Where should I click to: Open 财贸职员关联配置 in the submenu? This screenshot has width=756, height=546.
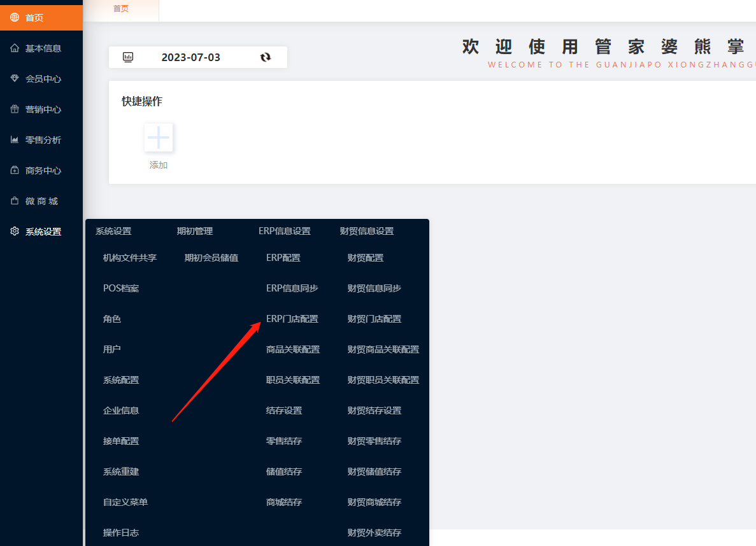383,380
